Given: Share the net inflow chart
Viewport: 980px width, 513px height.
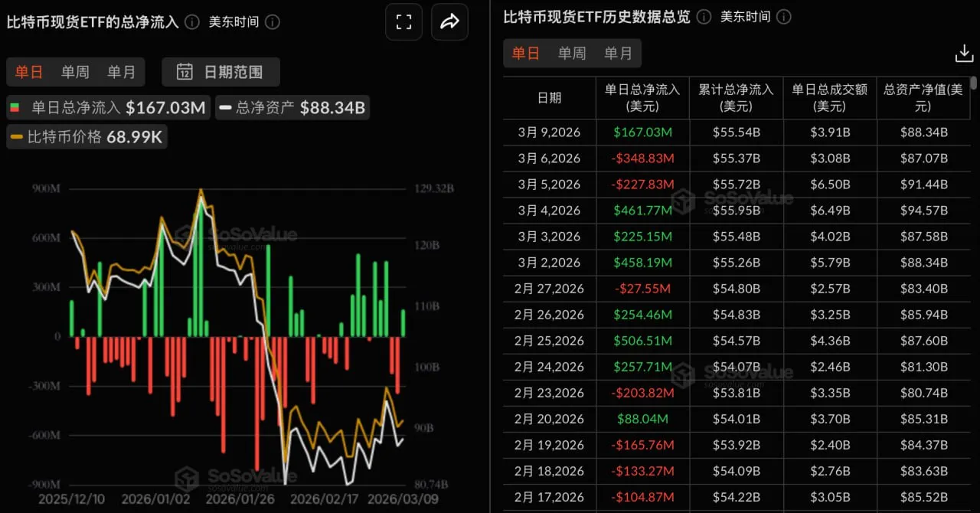Looking at the screenshot, I should [449, 22].
